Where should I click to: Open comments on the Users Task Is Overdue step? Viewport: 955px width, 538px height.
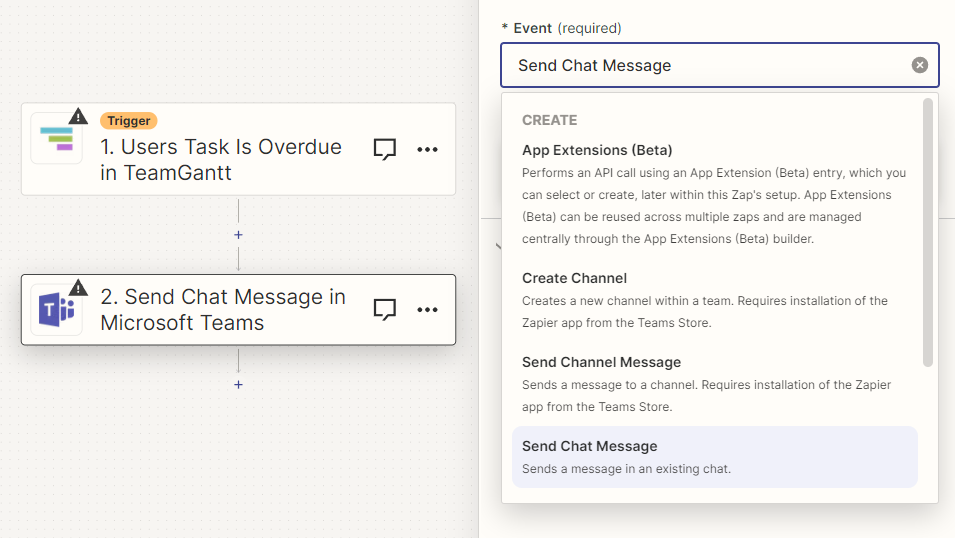(384, 149)
